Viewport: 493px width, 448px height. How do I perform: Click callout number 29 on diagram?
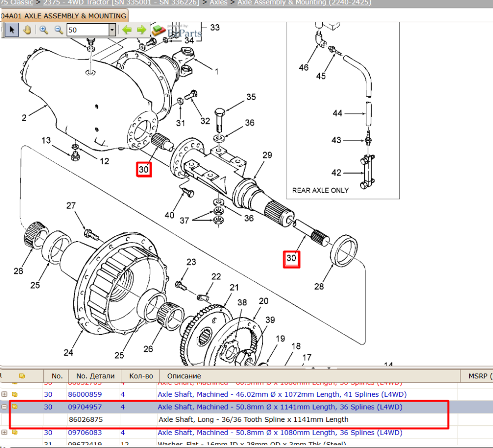pos(267,155)
